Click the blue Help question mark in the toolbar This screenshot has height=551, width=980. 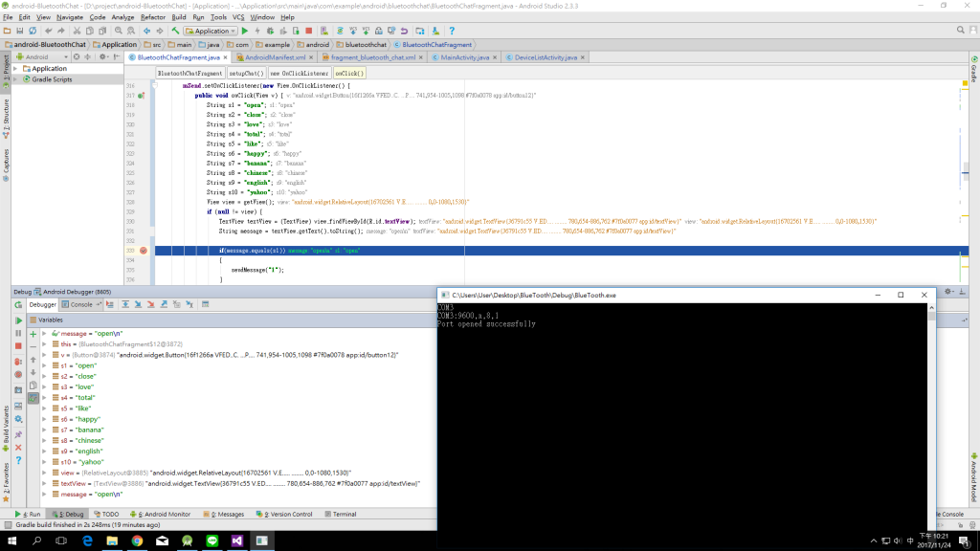coord(452,31)
